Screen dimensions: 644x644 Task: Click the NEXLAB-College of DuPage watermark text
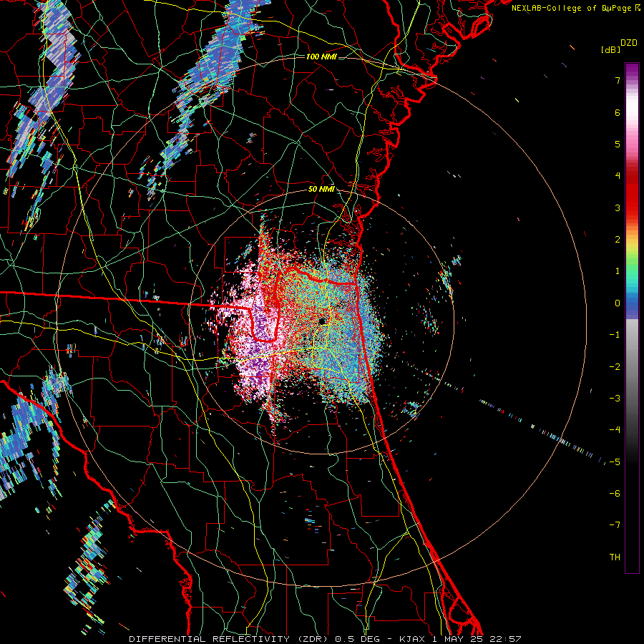pos(572,8)
